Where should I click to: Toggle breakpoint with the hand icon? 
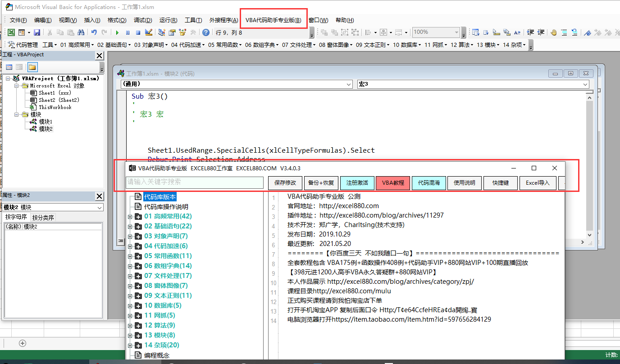tap(553, 32)
